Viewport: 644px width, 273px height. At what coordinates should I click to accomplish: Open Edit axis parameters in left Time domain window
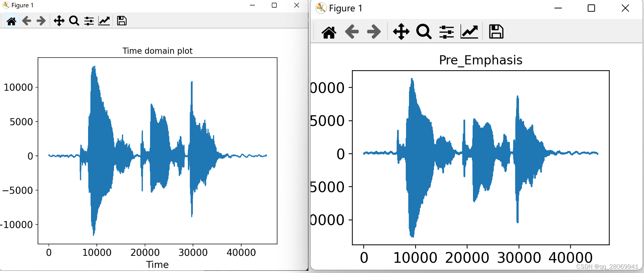point(104,21)
